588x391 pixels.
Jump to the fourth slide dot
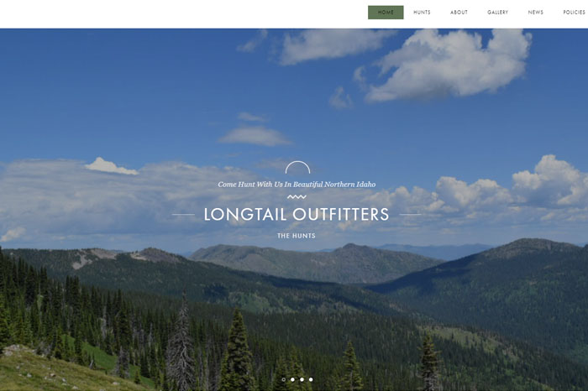(x=311, y=379)
